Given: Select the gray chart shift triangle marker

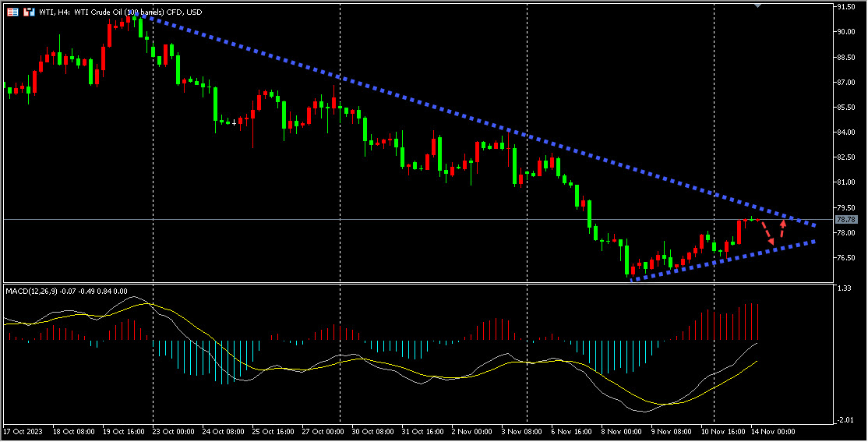Looking at the screenshot, I should 758,5.
